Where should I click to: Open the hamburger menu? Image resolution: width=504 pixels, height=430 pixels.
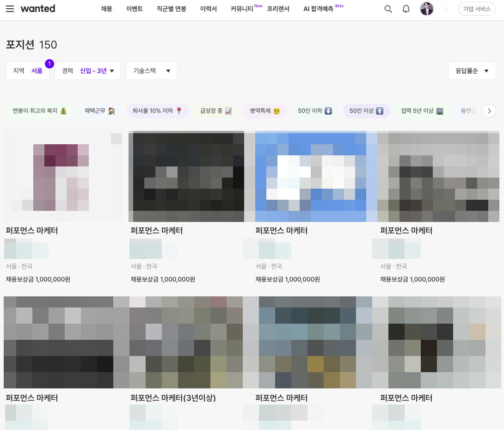point(10,8)
